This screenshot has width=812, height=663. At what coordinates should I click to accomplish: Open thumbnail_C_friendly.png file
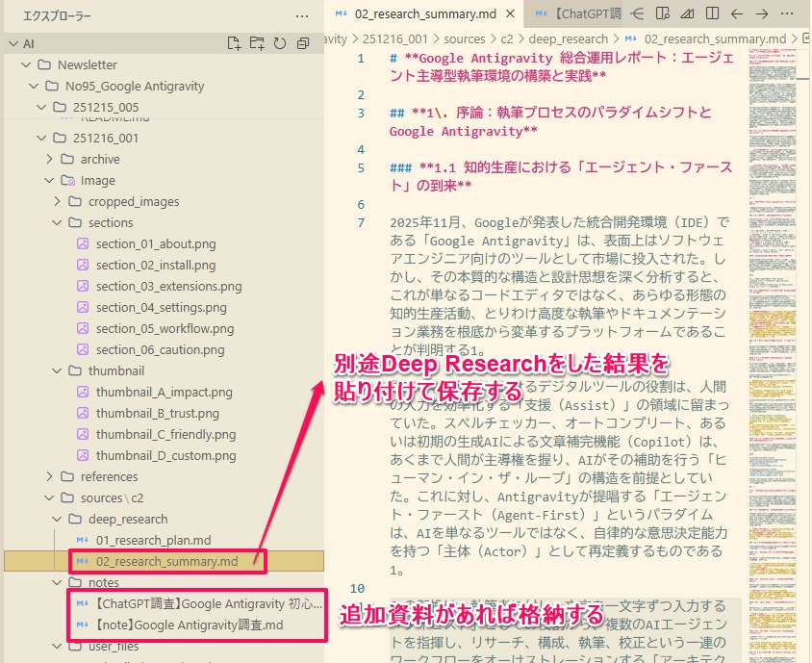tap(164, 434)
